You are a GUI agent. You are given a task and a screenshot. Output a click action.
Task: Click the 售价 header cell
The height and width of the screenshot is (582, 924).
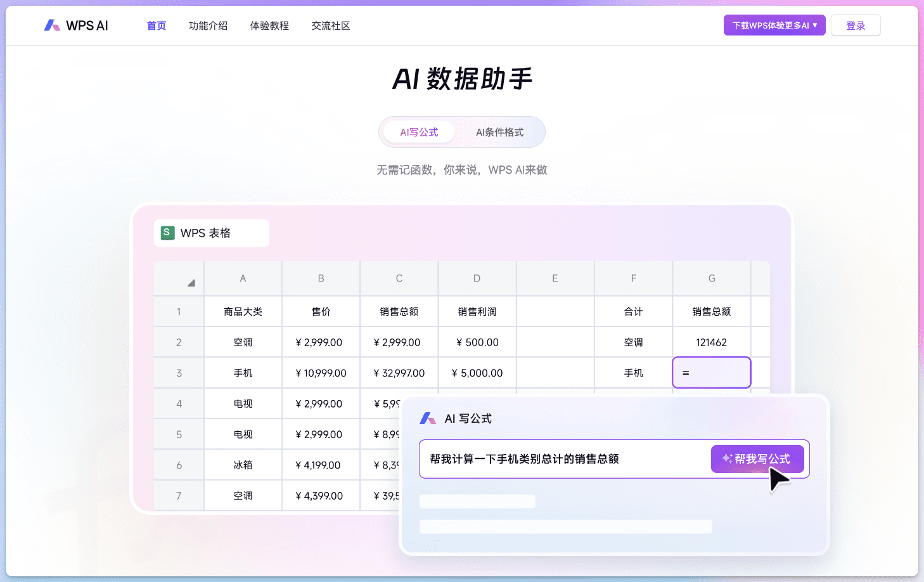(321, 311)
